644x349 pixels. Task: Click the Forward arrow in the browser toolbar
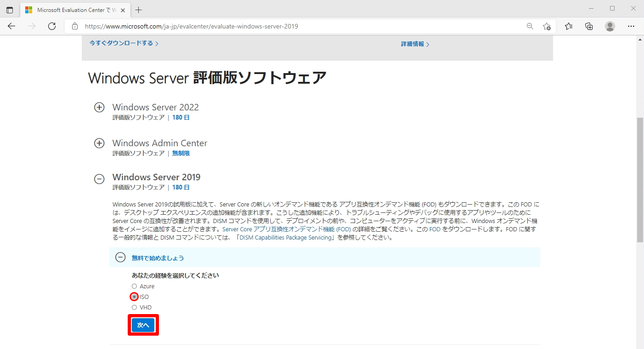click(32, 26)
